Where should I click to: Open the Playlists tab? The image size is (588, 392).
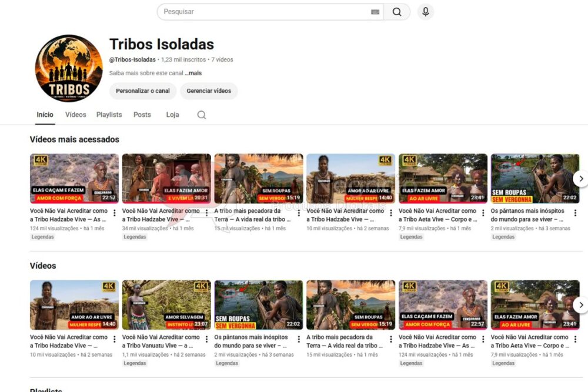point(109,115)
